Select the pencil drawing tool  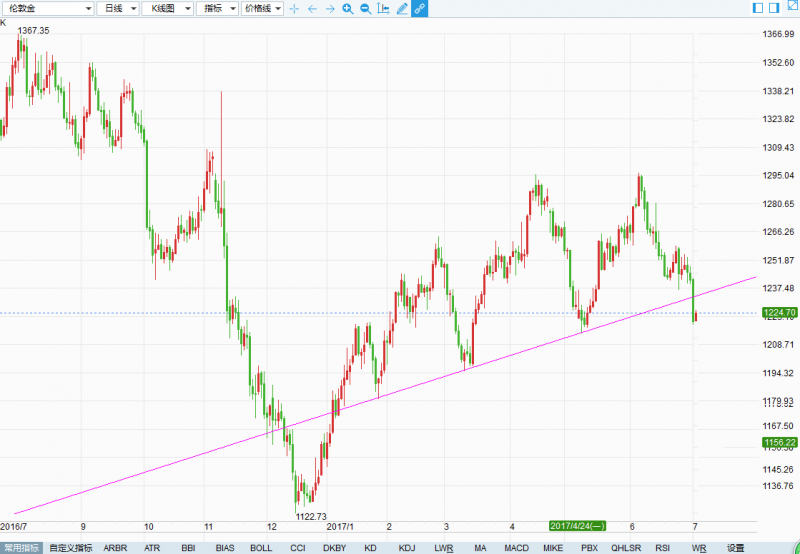coord(402,8)
